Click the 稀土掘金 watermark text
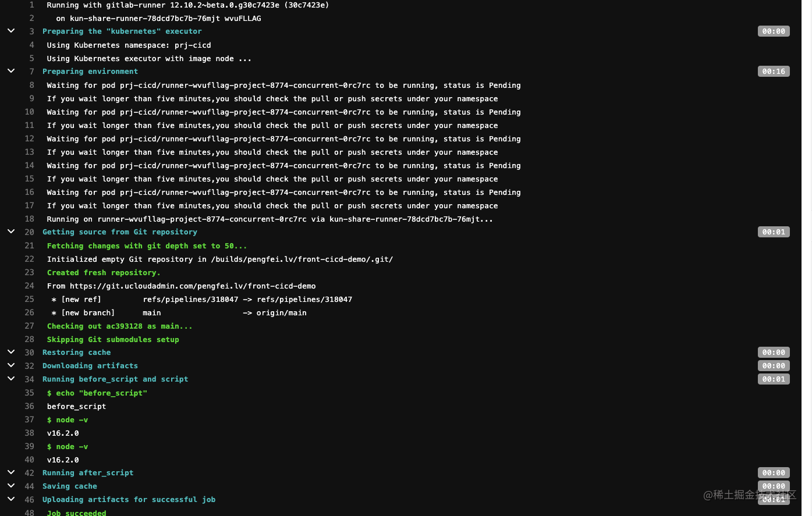The width and height of the screenshot is (812, 516). (751, 495)
